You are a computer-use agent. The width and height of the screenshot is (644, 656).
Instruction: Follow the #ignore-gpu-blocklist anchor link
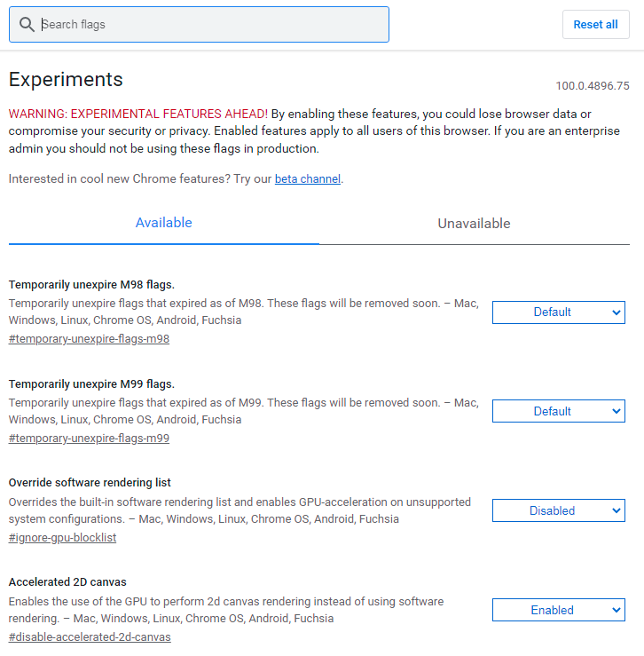coord(62,538)
